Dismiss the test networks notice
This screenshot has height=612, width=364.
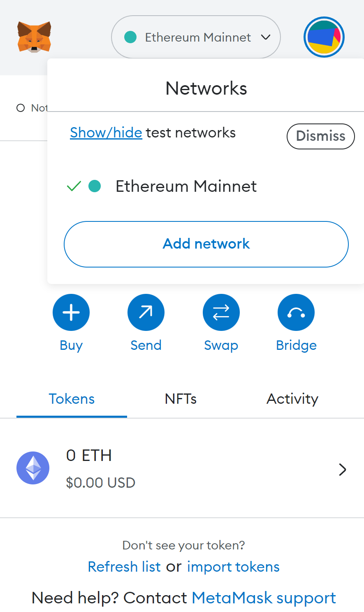[320, 136]
